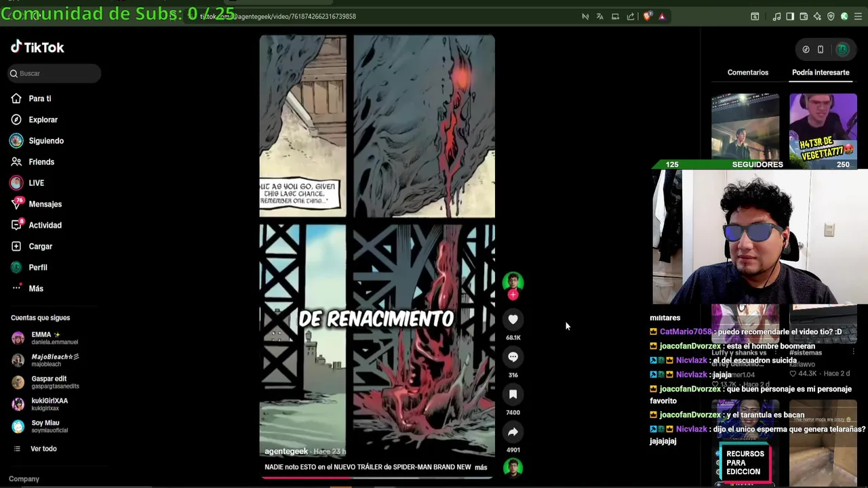The width and height of the screenshot is (868, 488).
Task: Expand the Company footer section
Action: coord(24,479)
